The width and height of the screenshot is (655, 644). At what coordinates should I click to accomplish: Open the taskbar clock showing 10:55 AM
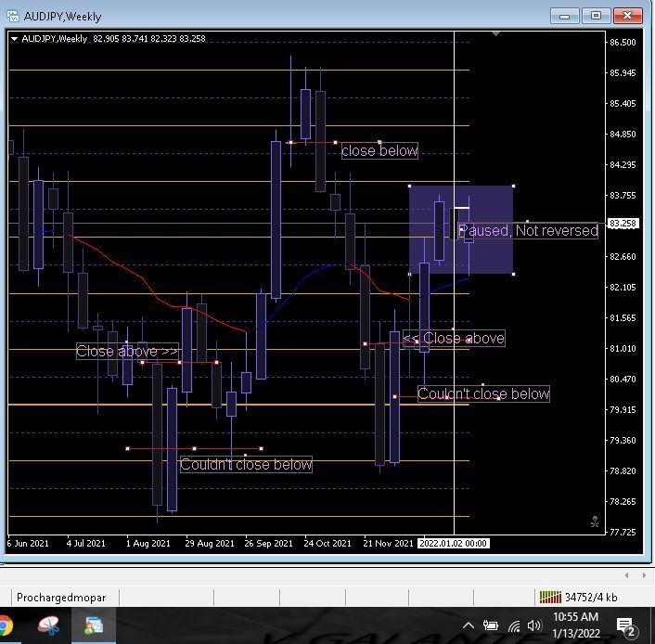[575, 625]
